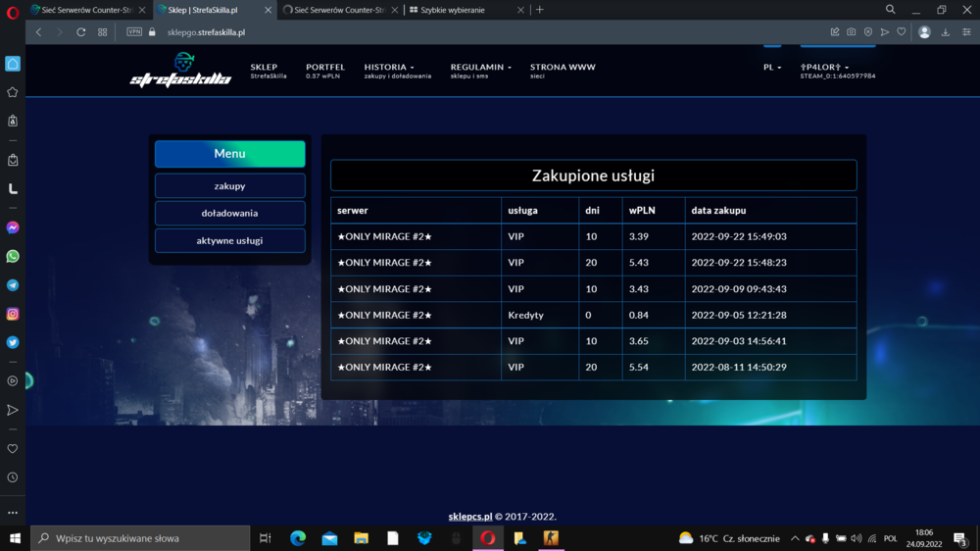Open Counter-Strike icon in taskbar

pyautogui.click(x=551, y=538)
